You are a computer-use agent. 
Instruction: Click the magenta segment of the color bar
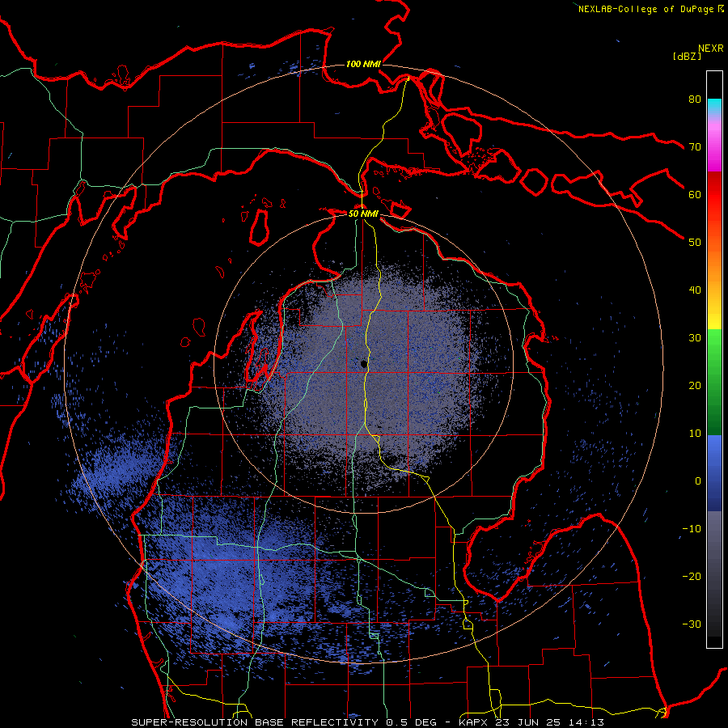[x=714, y=149]
